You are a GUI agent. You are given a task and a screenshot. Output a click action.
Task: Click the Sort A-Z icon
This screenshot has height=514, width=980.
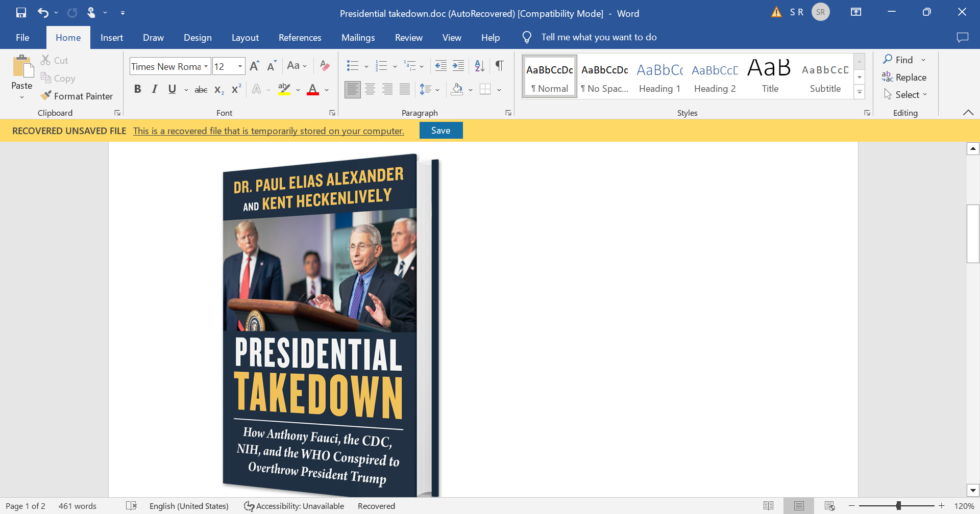(479, 66)
